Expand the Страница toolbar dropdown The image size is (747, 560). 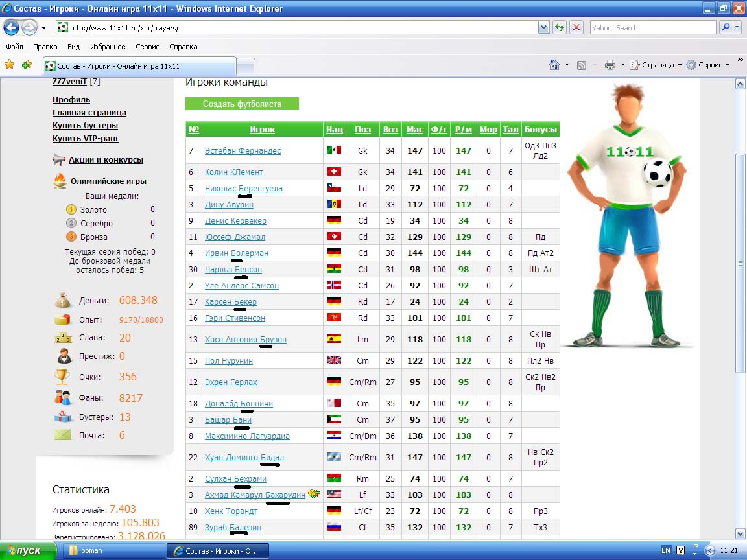pos(679,65)
